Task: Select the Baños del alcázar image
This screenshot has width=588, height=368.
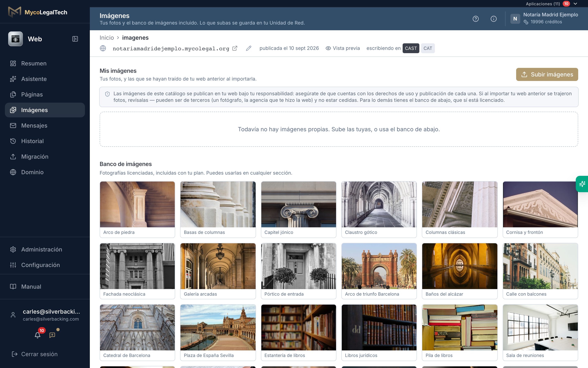Action: pos(460,271)
